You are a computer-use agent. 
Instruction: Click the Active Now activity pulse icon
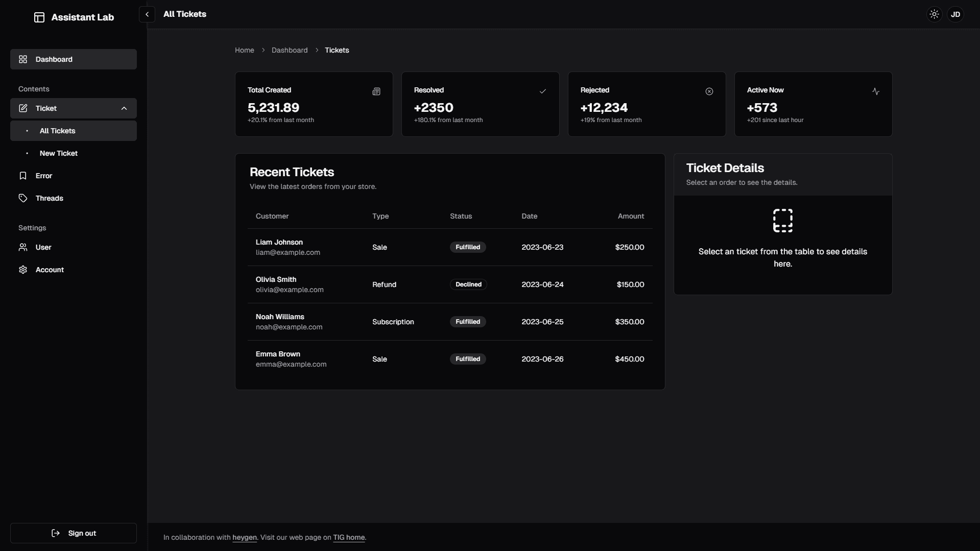pyautogui.click(x=875, y=91)
